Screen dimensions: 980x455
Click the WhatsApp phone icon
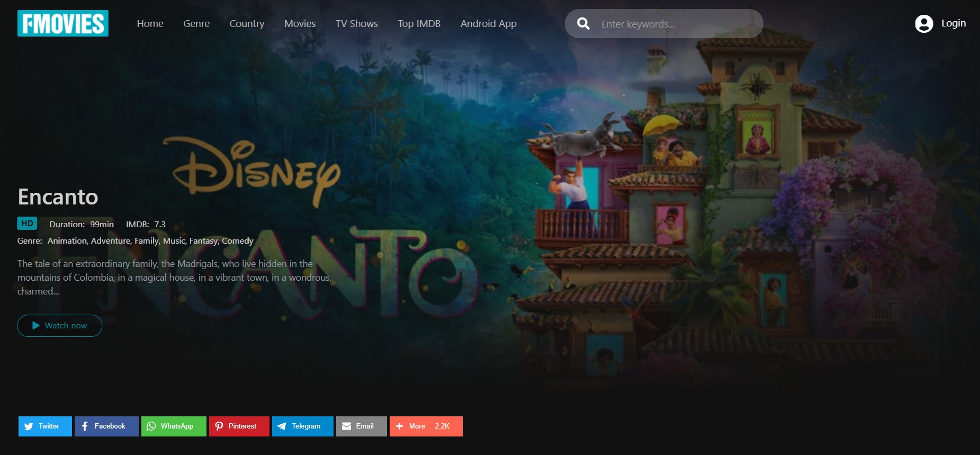(151, 426)
